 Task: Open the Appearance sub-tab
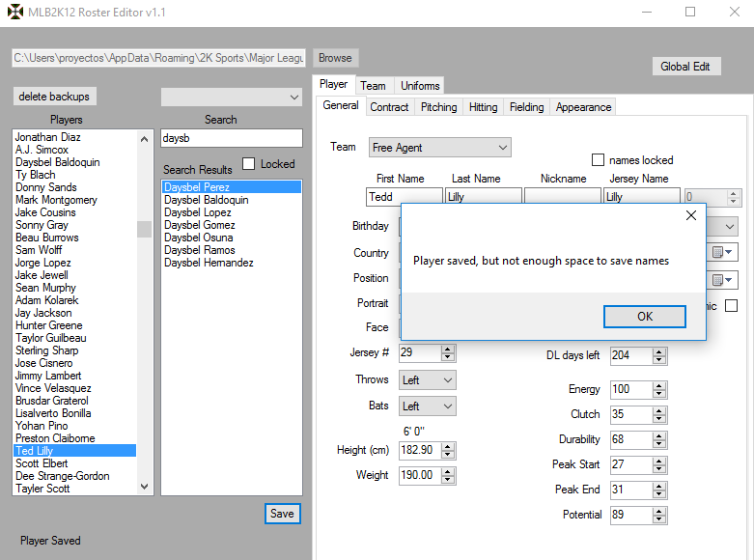click(x=583, y=107)
